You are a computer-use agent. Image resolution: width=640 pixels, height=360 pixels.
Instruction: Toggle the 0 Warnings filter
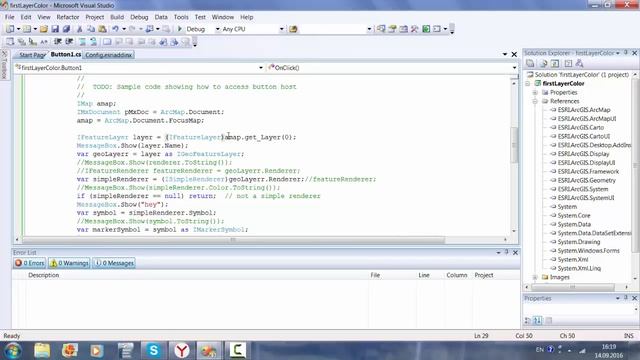[69, 263]
